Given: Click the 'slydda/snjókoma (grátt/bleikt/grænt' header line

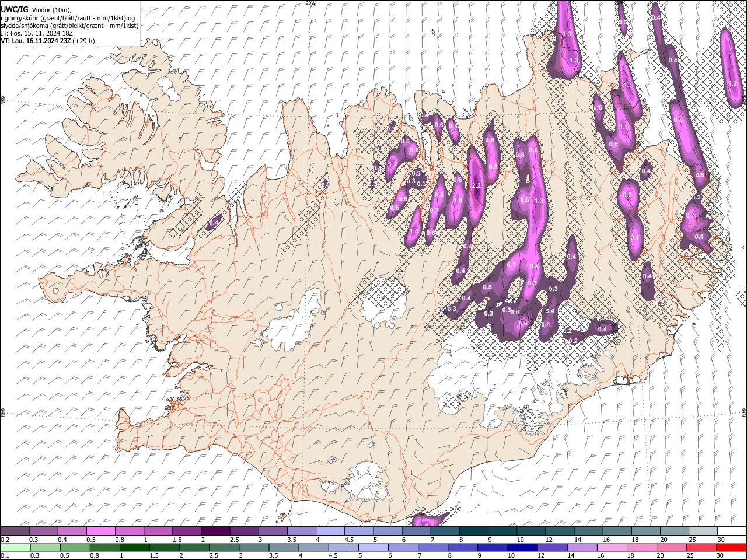Looking at the screenshot, I should pyautogui.click(x=51, y=26).
